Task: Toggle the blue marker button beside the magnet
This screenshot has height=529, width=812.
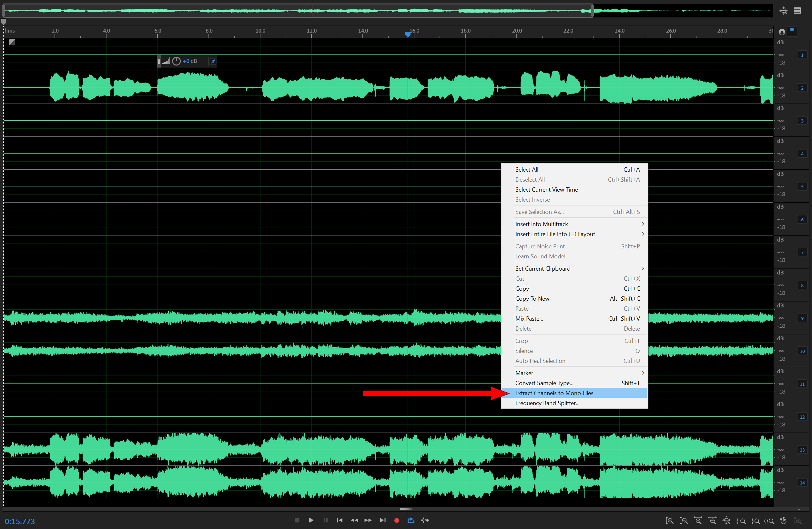Action: (x=792, y=31)
